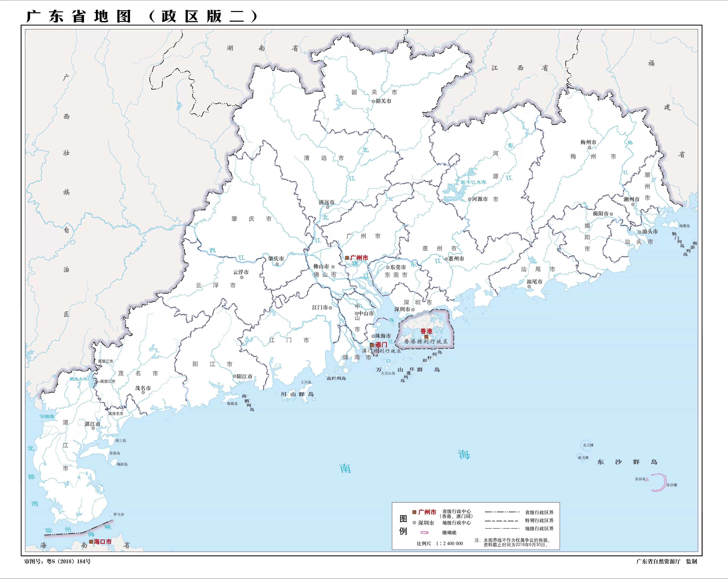Click the legend note beginning 注：本图界线

point(513,543)
